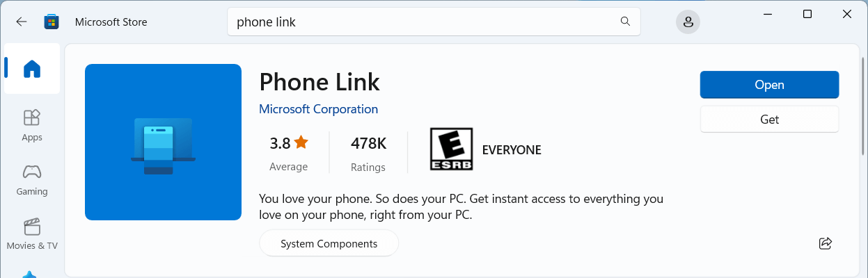Image resolution: width=868 pixels, height=278 pixels.
Task: Open the Movies & TV section
Action: tap(32, 234)
